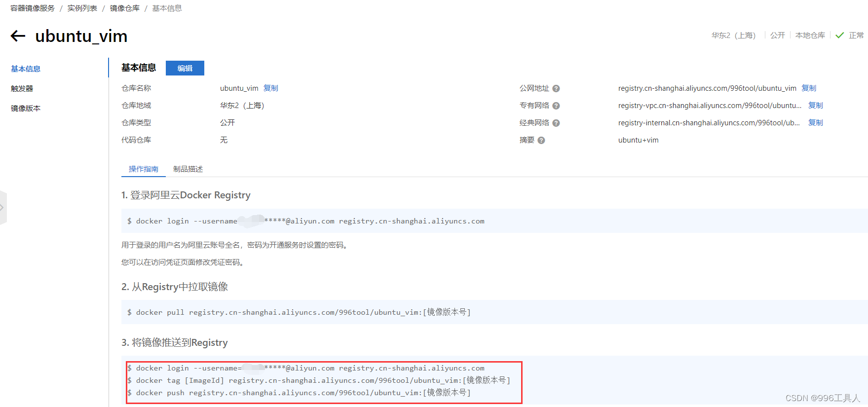Click the ubuntu+vim summary value
The image size is (868, 407).
coord(639,140)
